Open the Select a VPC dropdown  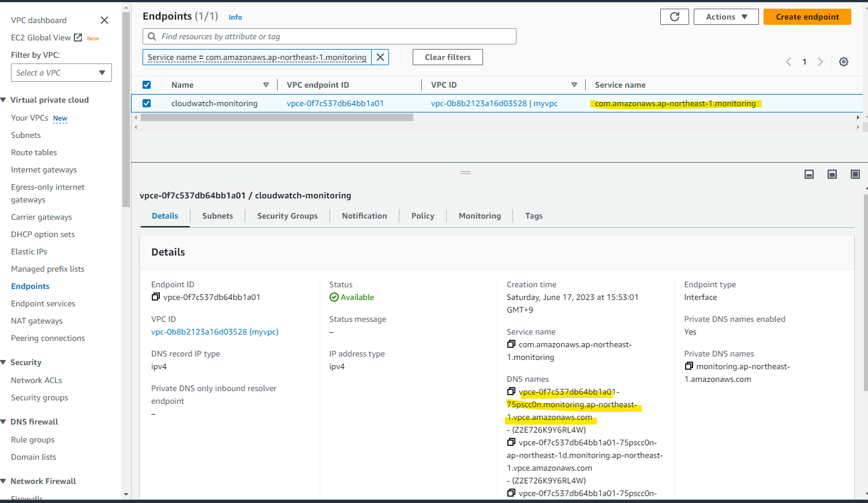[x=61, y=73]
